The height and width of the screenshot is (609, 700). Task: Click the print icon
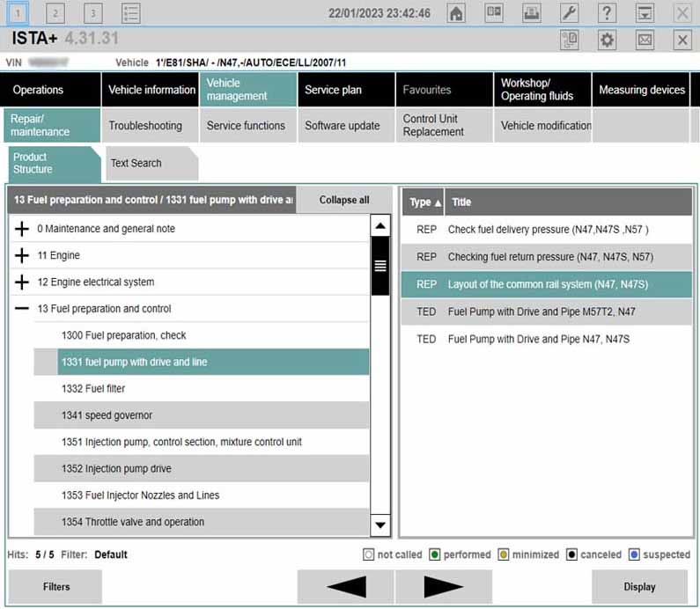tap(531, 13)
